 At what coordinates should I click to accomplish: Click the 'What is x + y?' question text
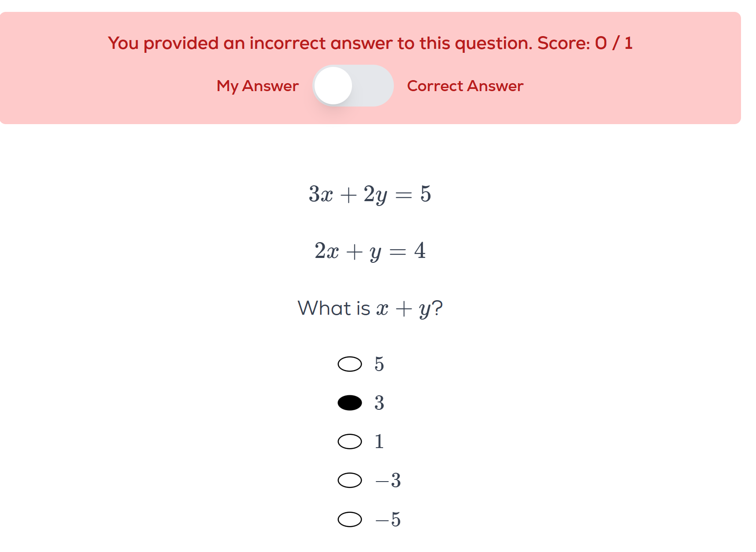pos(370,308)
